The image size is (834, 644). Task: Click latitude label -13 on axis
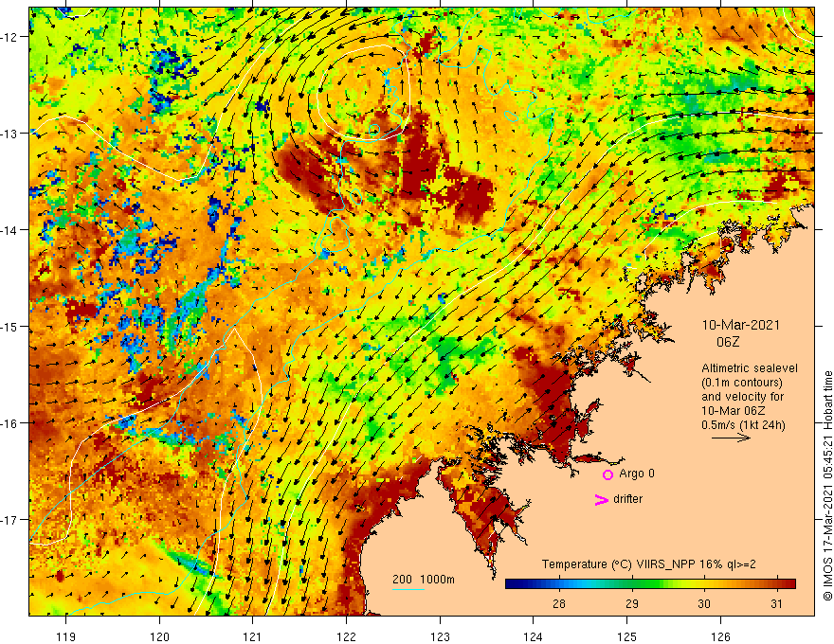pyautogui.click(x=9, y=134)
